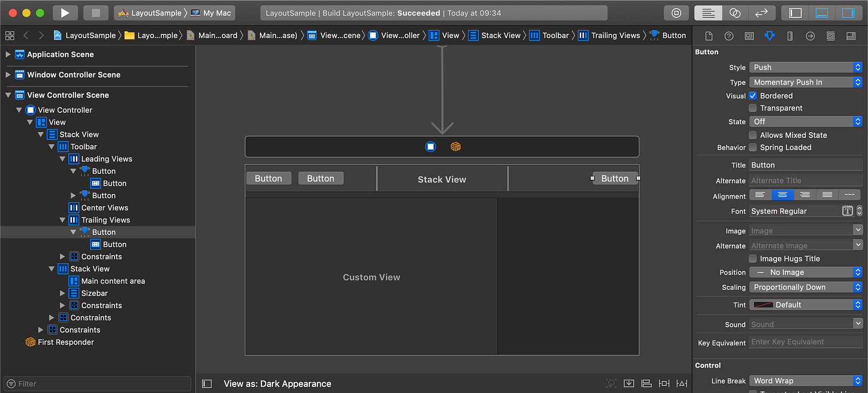The image size is (868, 393).
Task: Open Resolve Auto Layout Issues icon
Action: tap(682, 384)
